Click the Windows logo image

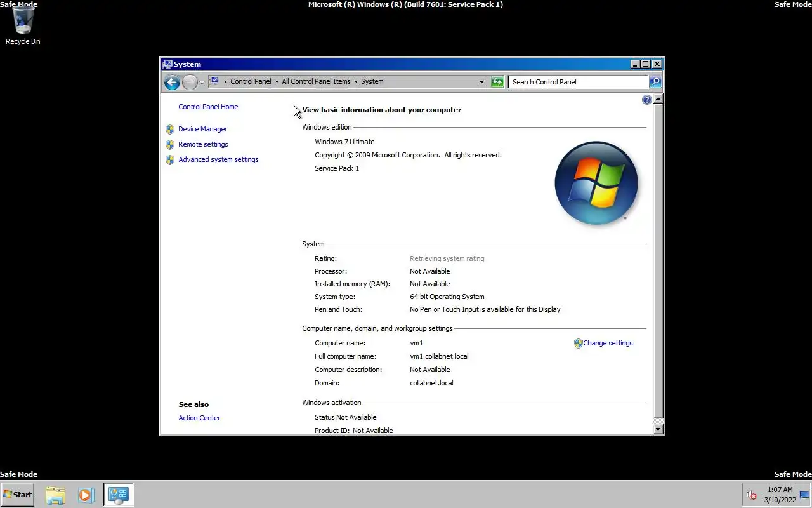click(596, 183)
